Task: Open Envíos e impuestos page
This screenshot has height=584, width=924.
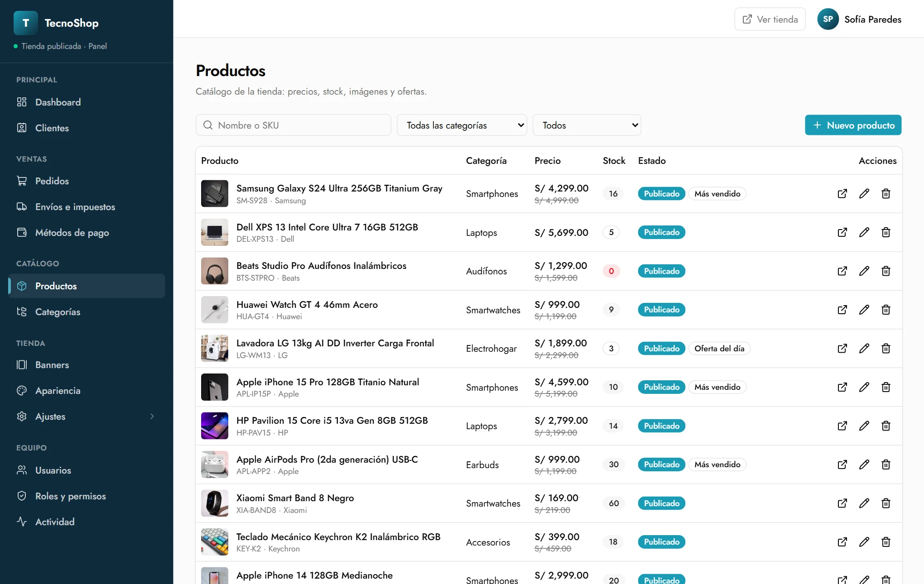Action: point(87,207)
